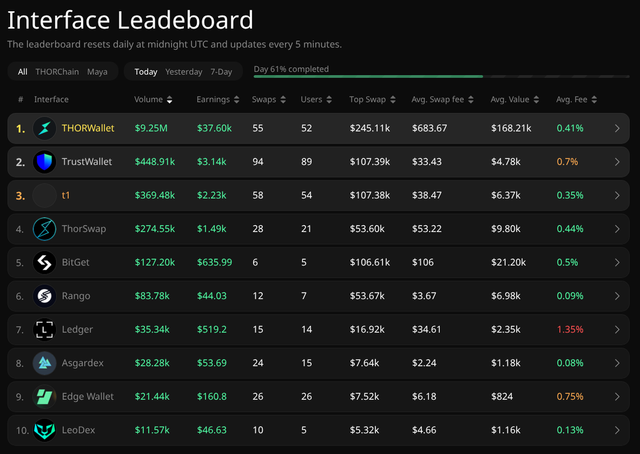This screenshot has width=640, height=454.
Task: Open the t1 interface name
Action: (x=66, y=195)
